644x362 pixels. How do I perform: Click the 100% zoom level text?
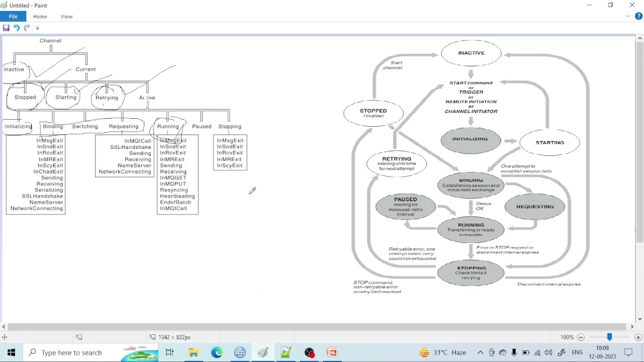[x=567, y=337]
